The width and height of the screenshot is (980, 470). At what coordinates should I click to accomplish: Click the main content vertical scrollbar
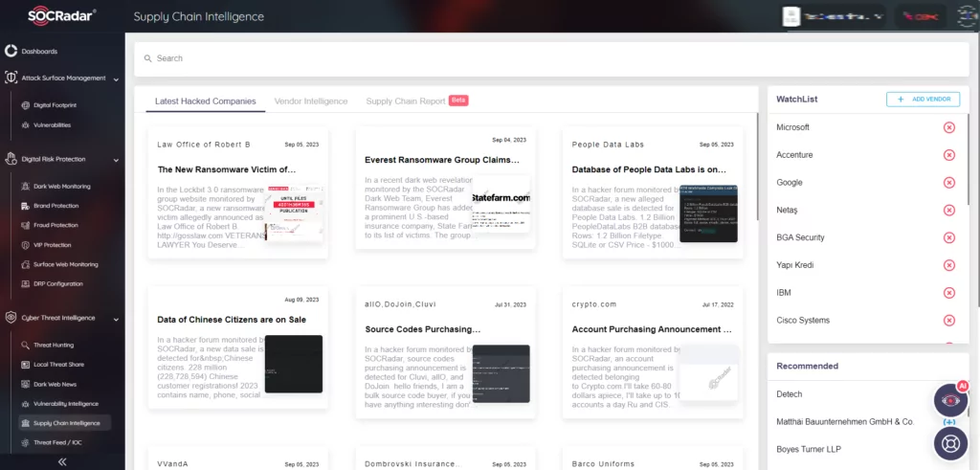pyautogui.click(x=758, y=167)
